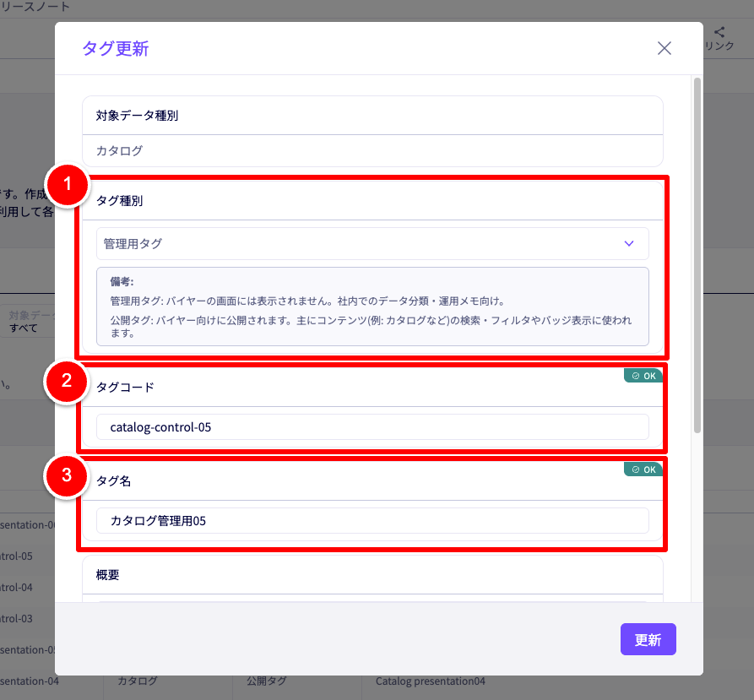Viewport: 754px width, 700px height.
Task: Open the すべて filter dropdown behind the dialog
Action: pyautogui.click(x=25, y=327)
